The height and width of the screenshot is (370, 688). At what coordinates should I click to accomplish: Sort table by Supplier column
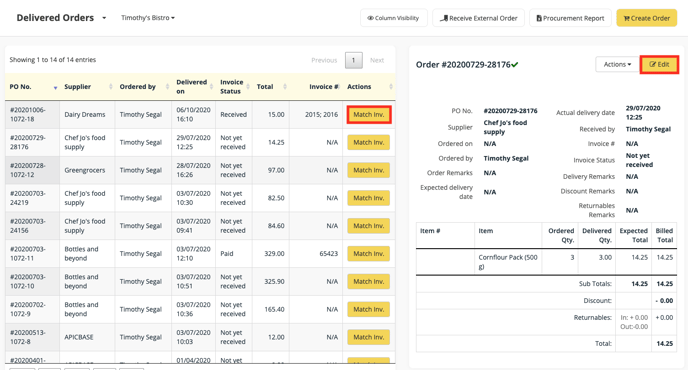88,87
